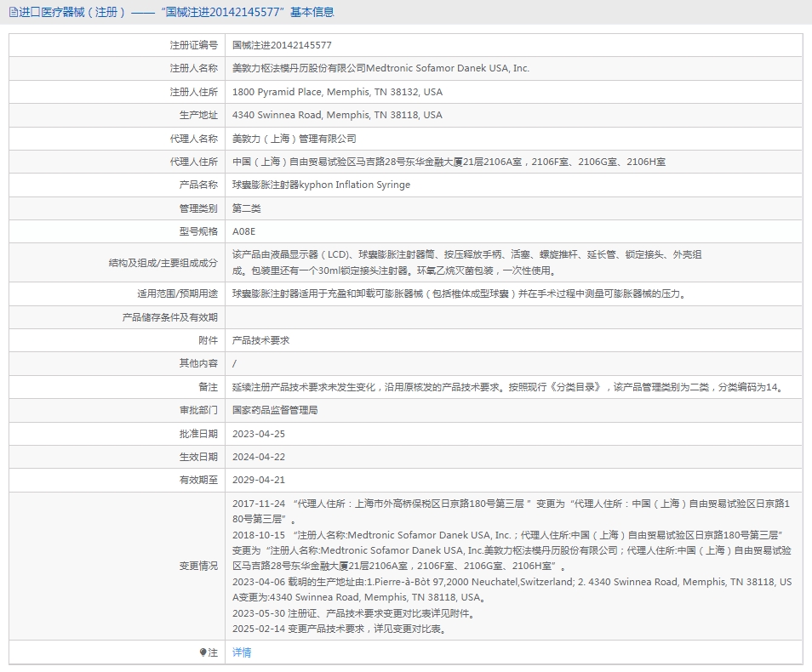The height and width of the screenshot is (672, 812).
Task: Click the change record dated 2018-10-15
Action: pos(512,550)
